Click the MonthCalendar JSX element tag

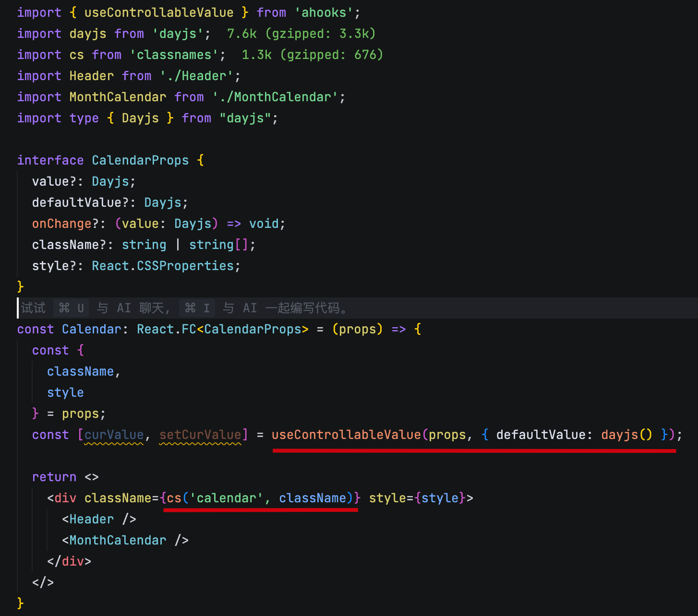tap(118, 540)
